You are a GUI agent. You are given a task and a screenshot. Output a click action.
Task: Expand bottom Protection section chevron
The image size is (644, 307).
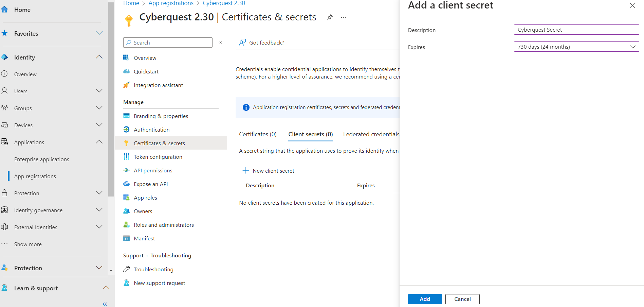tap(99, 268)
